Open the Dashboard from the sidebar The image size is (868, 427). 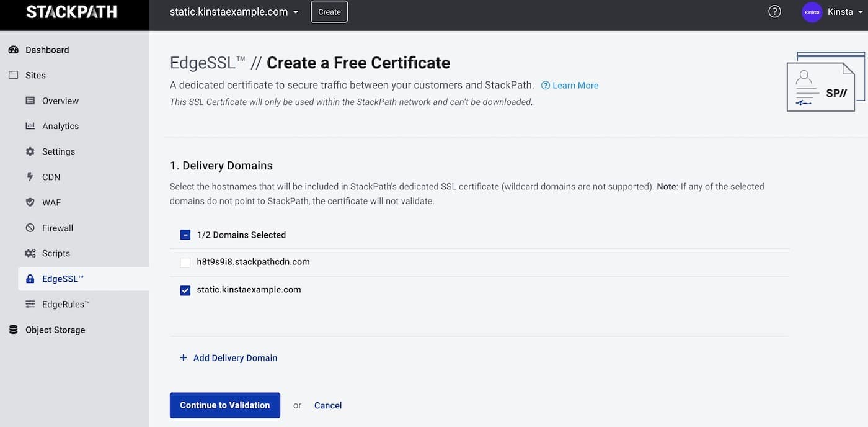46,50
